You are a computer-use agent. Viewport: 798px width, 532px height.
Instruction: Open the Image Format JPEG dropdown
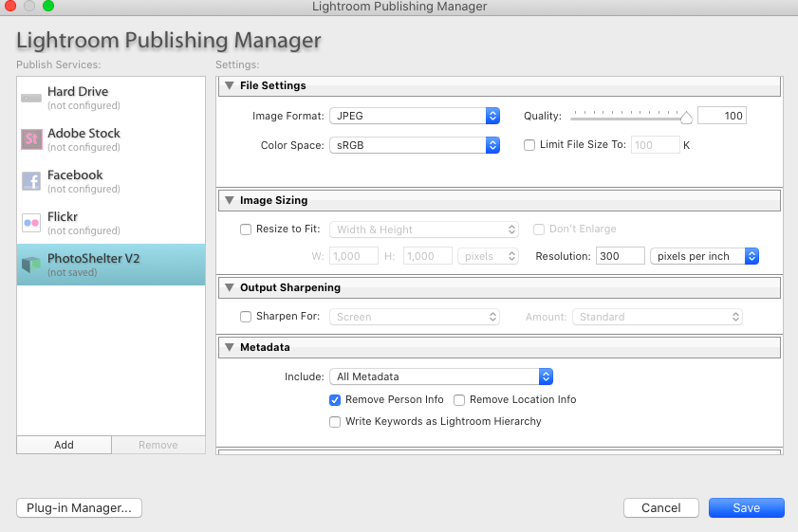pyautogui.click(x=415, y=117)
